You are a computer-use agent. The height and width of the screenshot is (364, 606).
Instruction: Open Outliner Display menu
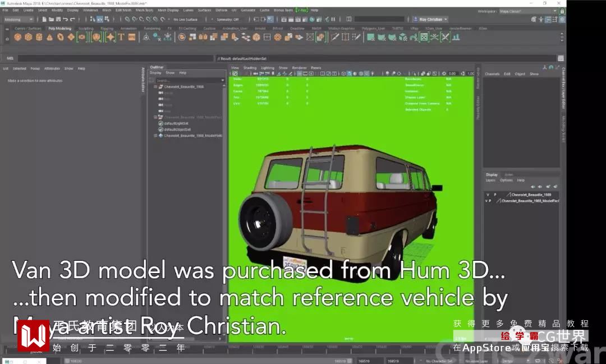pyautogui.click(x=155, y=73)
